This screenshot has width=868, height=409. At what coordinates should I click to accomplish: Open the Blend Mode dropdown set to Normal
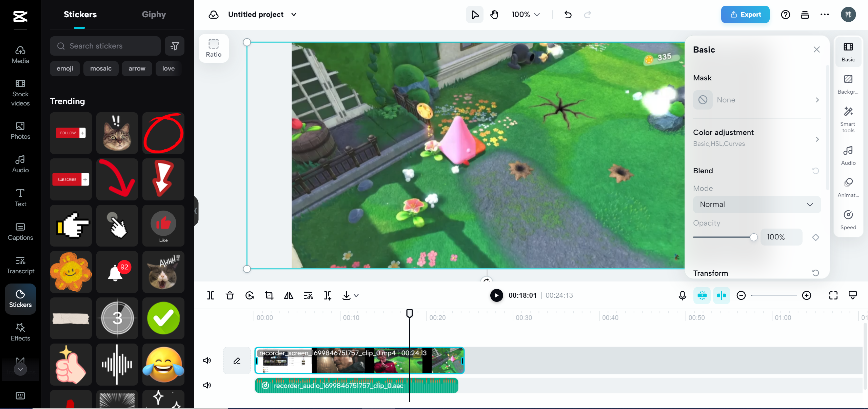point(756,204)
